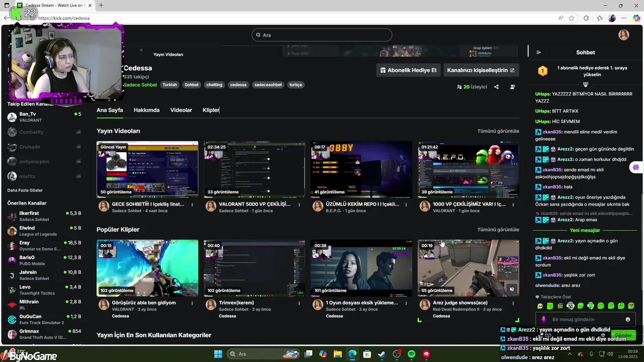Expand Daha Fazla Göster followed channels
This screenshot has height=362, width=644.
[25, 191]
